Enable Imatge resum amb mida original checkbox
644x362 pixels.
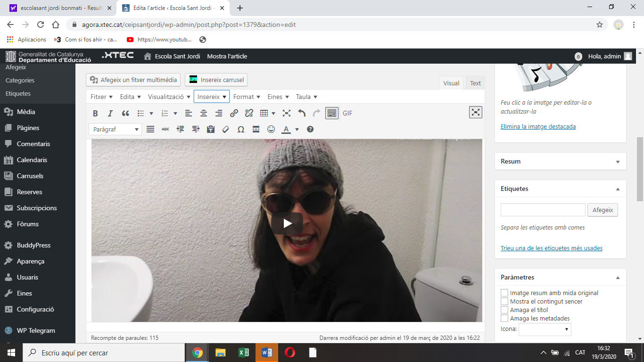click(504, 293)
